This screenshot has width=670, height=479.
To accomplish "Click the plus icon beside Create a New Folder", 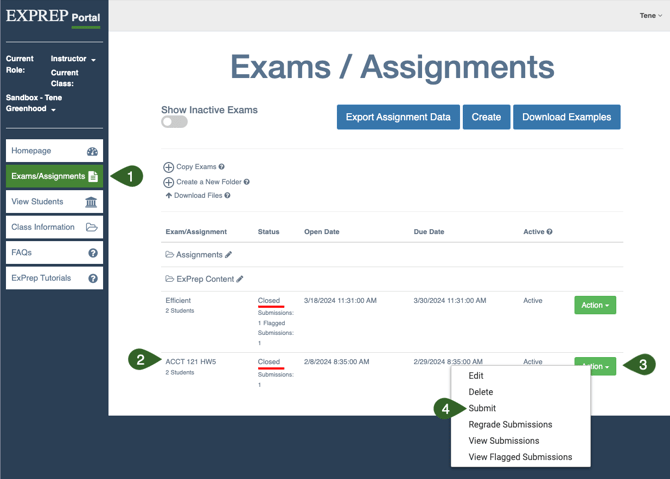I will (x=168, y=182).
